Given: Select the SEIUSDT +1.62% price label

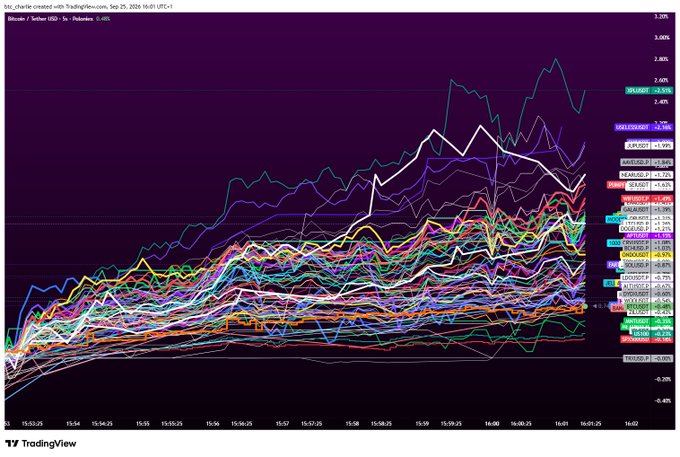Looking at the screenshot, I should pyautogui.click(x=650, y=185).
